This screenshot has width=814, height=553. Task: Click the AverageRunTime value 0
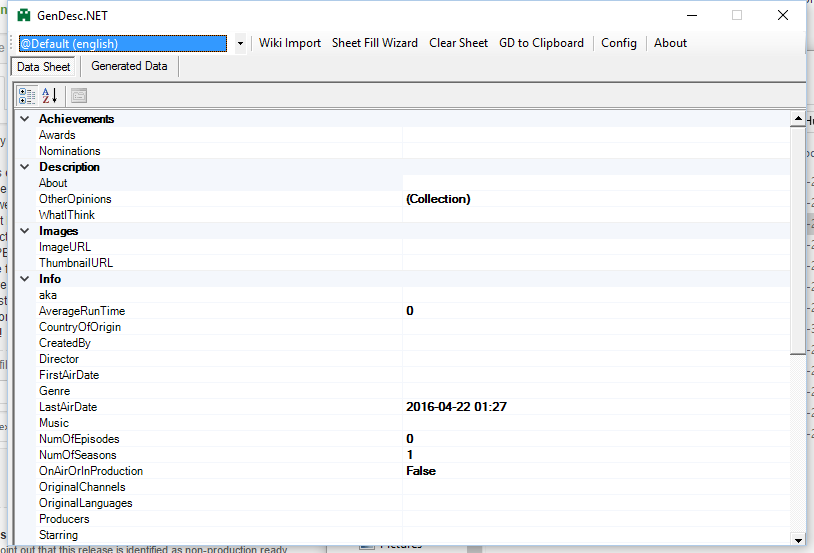click(x=596, y=311)
